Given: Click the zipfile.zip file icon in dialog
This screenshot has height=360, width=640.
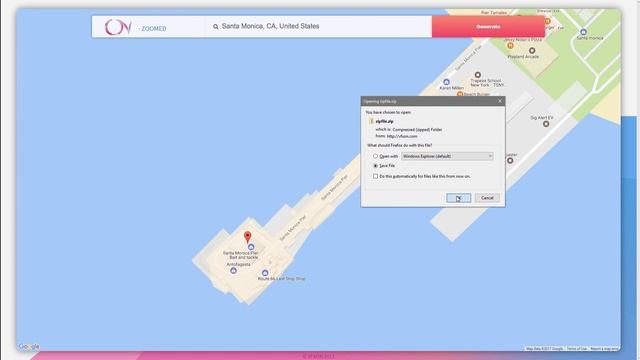Looking at the screenshot, I should tap(371, 121).
